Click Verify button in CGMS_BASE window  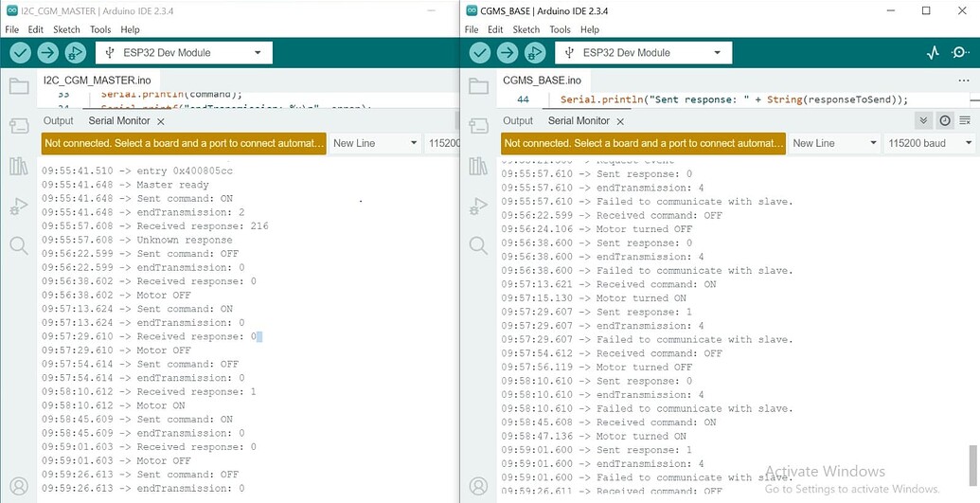point(480,52)
